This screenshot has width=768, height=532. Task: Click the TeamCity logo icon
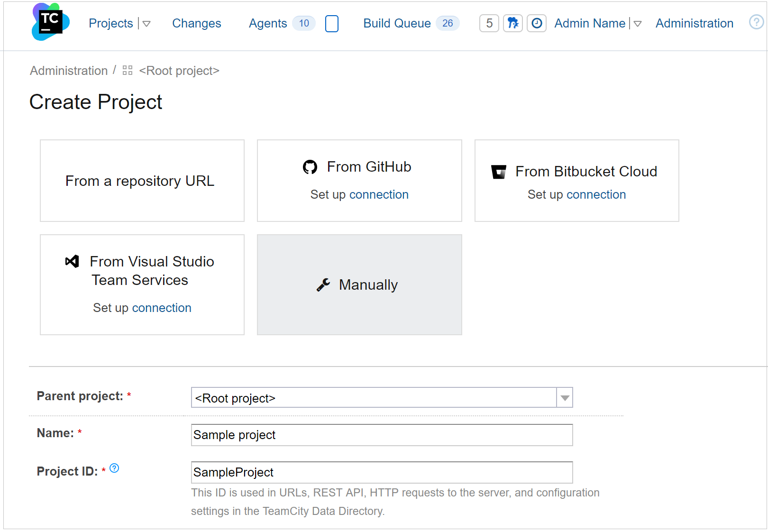point(50,22)
